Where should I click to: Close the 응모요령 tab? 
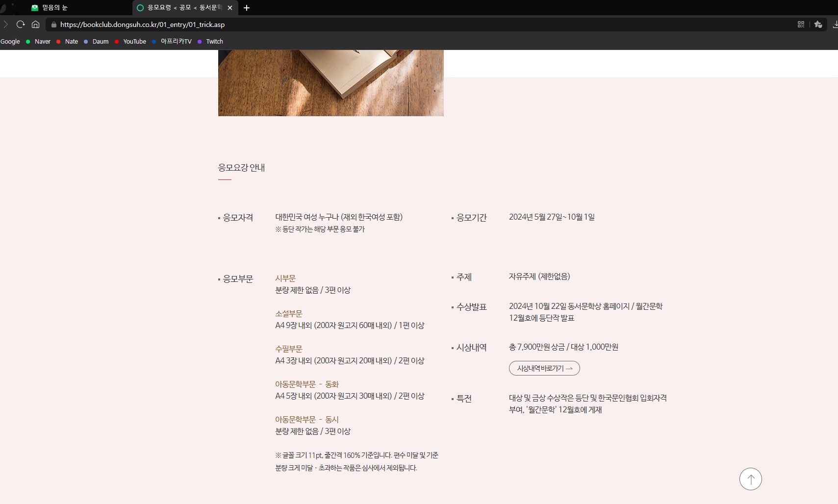coord(230,8)
